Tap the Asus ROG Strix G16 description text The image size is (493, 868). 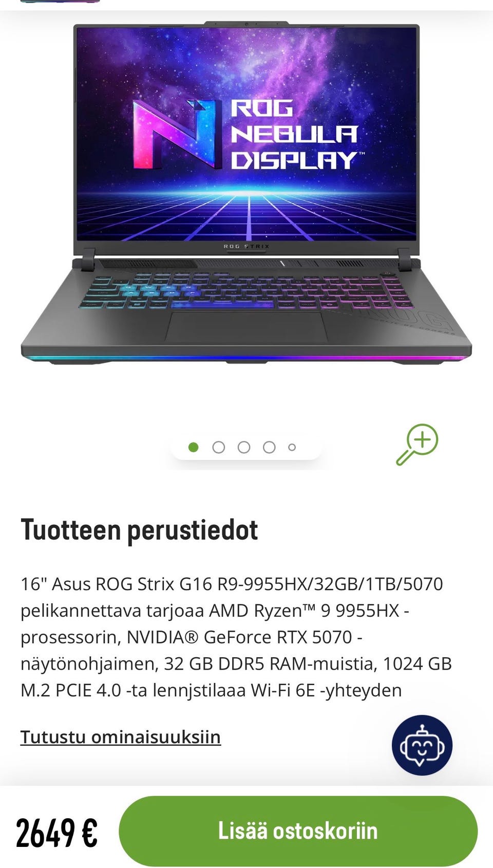point(236,637)
